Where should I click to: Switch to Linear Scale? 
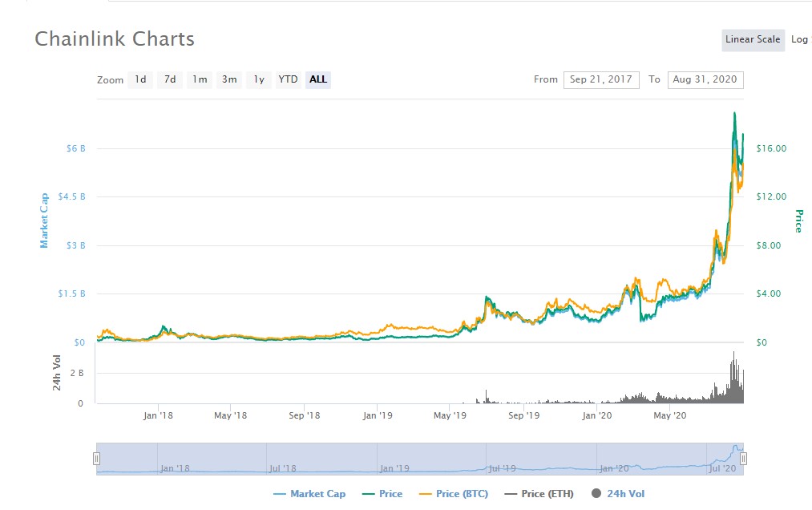coord(753,39)
